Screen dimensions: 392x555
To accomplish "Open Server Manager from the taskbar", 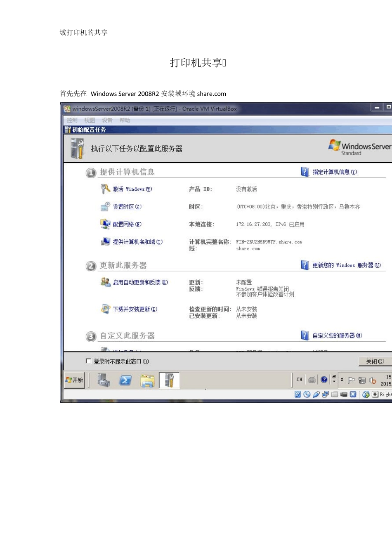I will coord(104,380).
